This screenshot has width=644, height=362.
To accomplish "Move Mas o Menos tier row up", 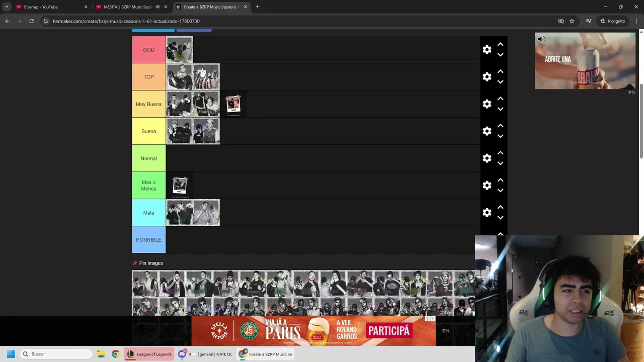I will tap(500, 180).
